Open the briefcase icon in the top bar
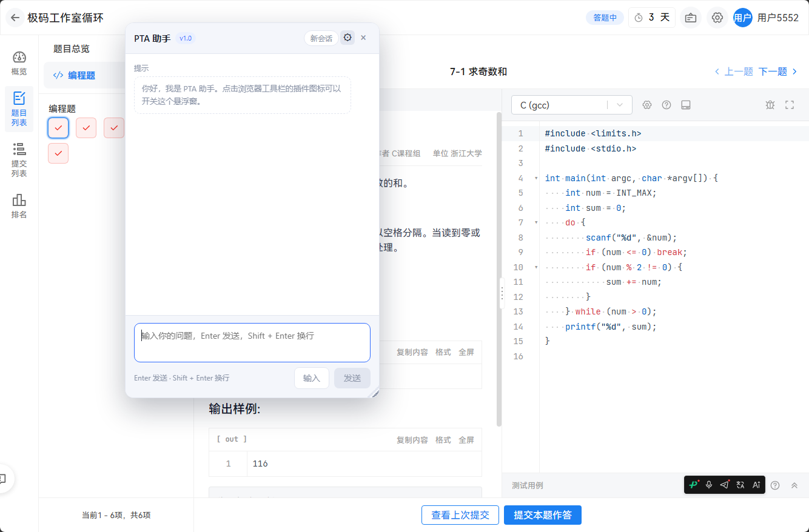 point(691,18)
